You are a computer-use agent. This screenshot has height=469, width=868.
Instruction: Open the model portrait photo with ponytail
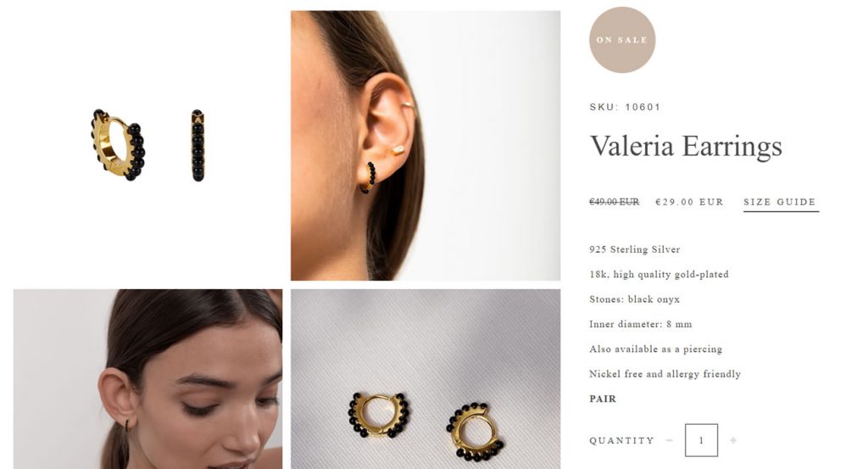click(x=147, y=379)
